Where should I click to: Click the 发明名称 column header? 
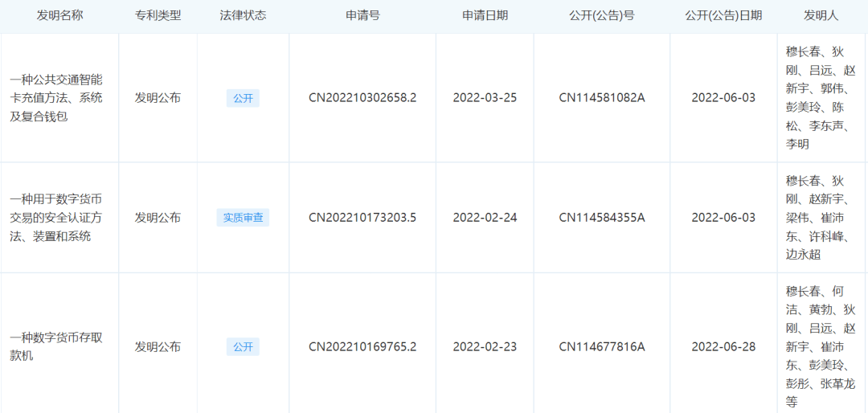59,15
